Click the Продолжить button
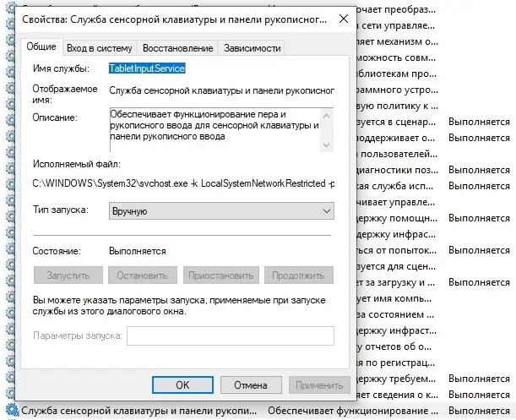 (x=298, y=275)
